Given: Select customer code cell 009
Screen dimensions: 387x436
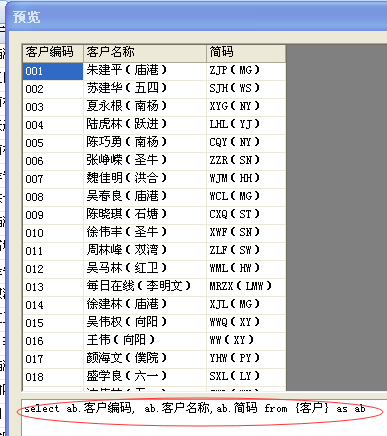Looking at the screenshot, I should pyautogui.click(x=53, y=215).
